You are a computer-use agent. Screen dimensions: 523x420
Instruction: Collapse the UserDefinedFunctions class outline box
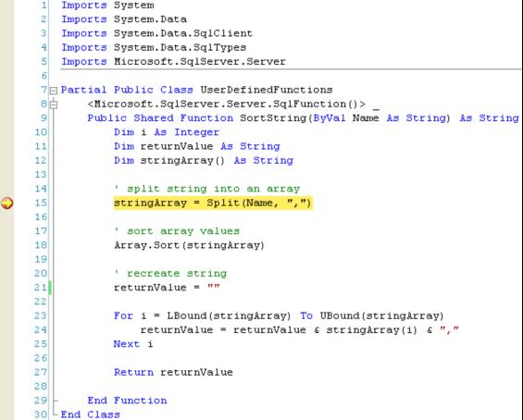[x=54, y=91]
